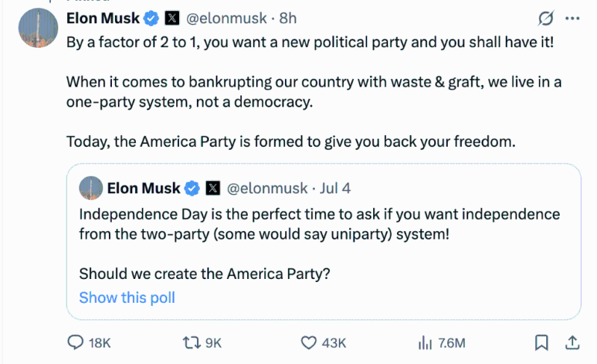597x364 pixels.
Task: Click the reply comment icon
Action: 75,342
